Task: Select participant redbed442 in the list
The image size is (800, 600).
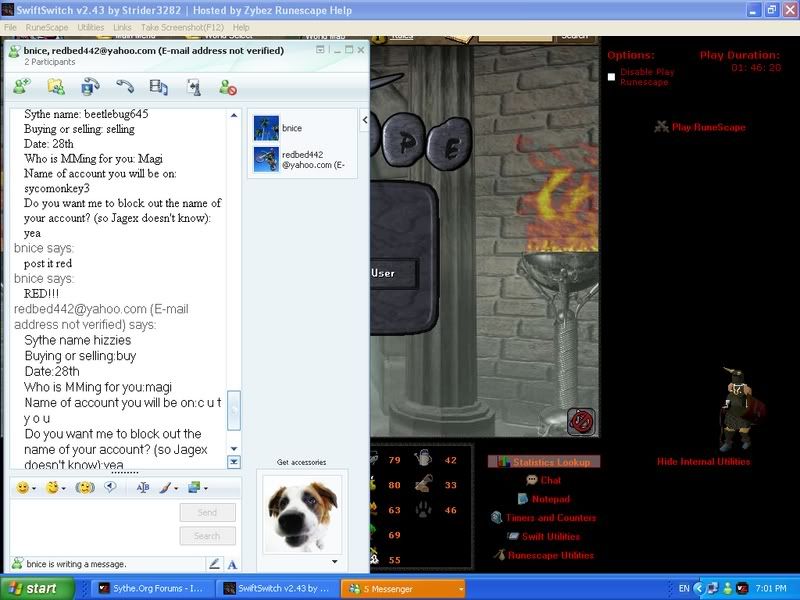Action: click(x=301, y=159)
